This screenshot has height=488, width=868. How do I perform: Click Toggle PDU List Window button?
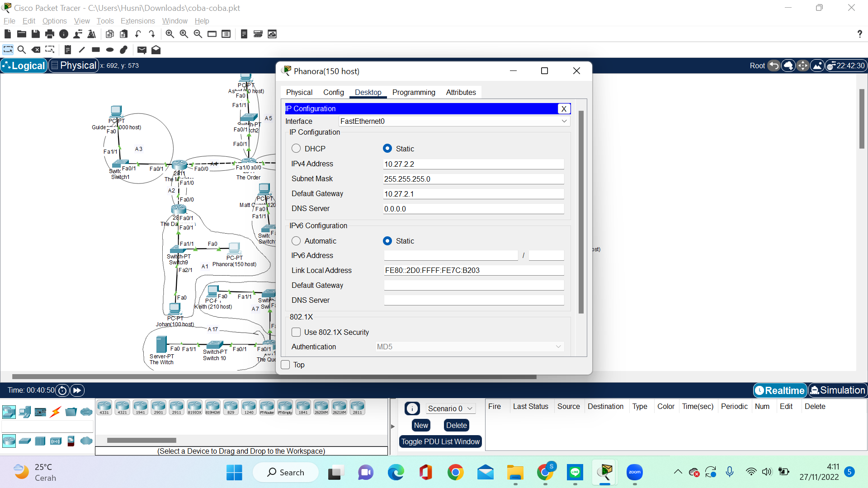pos(440,441)
